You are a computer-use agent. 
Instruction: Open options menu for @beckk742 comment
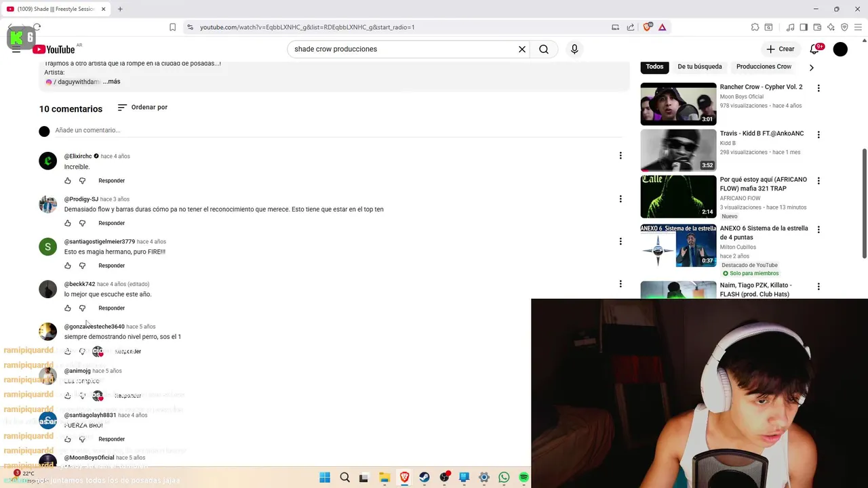[x=620, y=284]
